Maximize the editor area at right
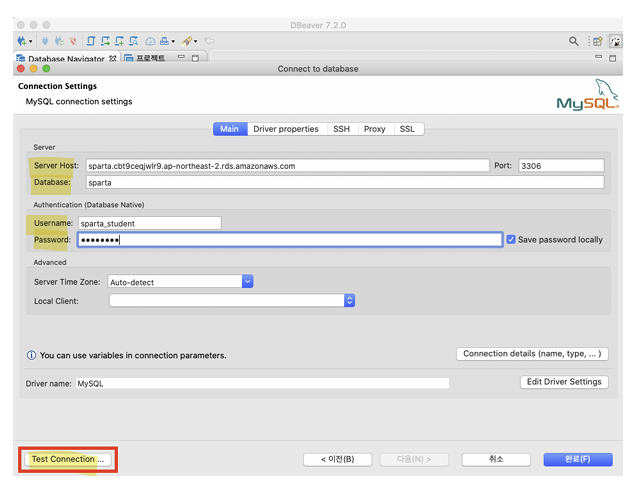Image resolution: width=637 pixels, height=496 pixels. [x=613, y=58]
